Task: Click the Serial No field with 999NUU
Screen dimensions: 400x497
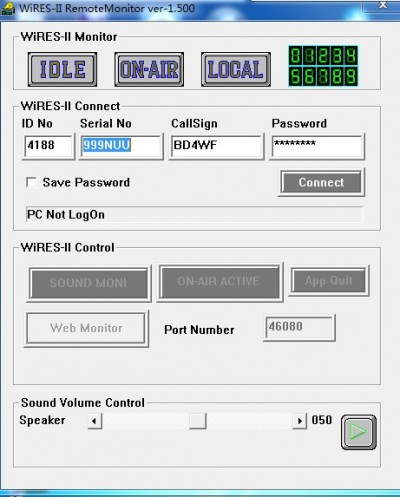Action: (121, 146)
